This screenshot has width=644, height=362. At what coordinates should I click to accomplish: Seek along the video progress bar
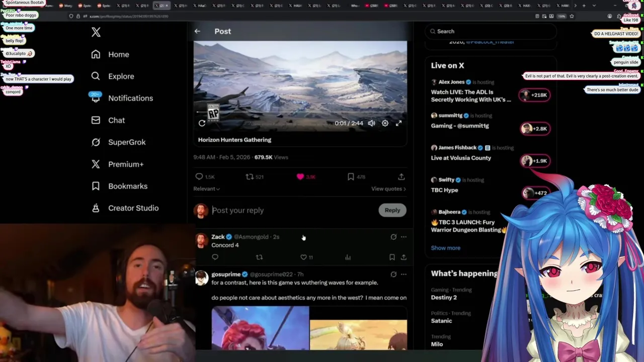pyautogui.click(x=300, y=112)
